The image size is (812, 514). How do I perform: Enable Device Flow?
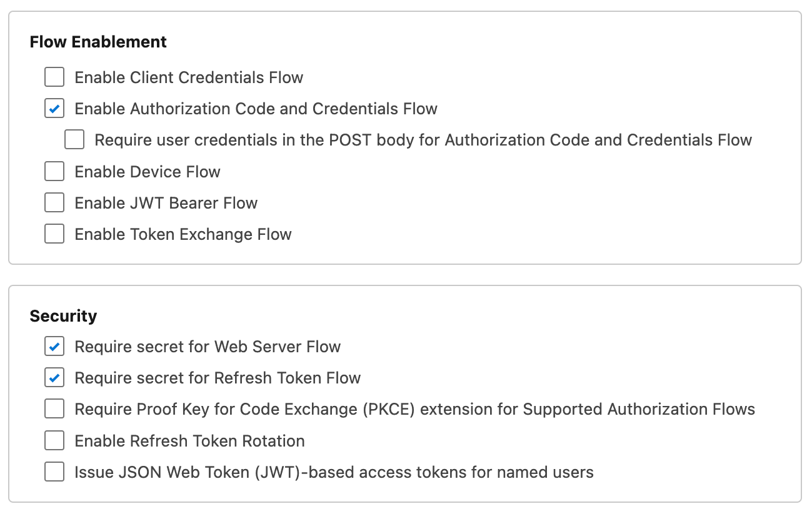point(54,171)
